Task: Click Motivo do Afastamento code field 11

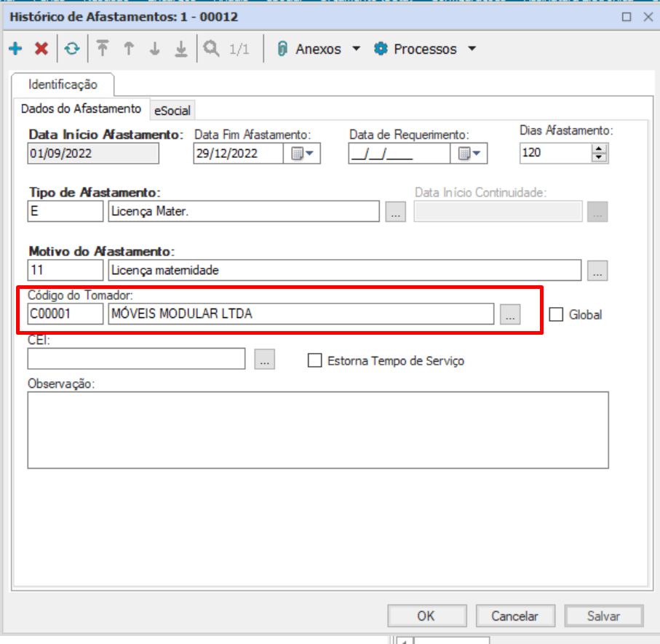Action: click(65, 270)
